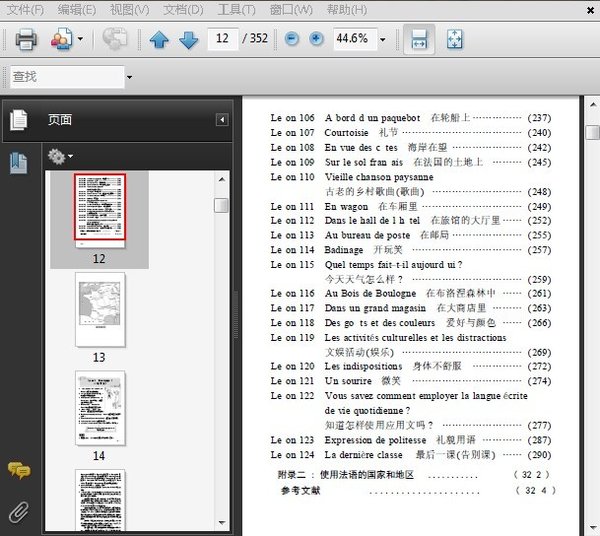600x536 pixels.
Task: Select page 13 thumbnail with map
Action: (100, 310)
